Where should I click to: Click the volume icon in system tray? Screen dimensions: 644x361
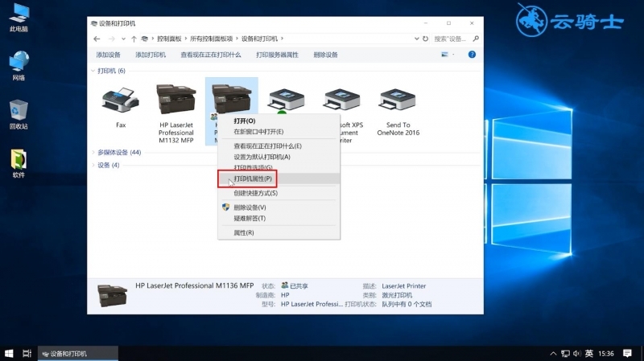point(576,353)
